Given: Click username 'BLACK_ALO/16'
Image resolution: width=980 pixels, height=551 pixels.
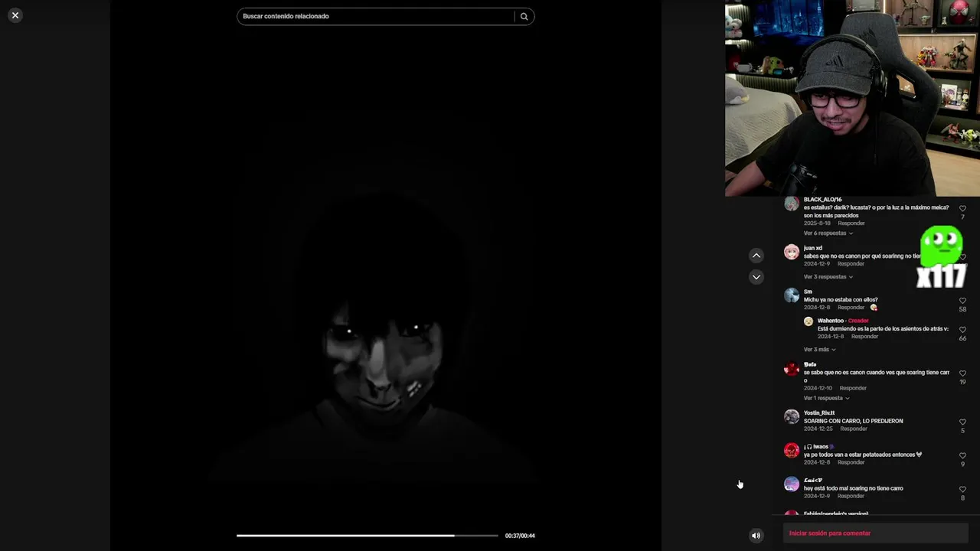Looking at the screenshot, I should [x=822, y=200].
